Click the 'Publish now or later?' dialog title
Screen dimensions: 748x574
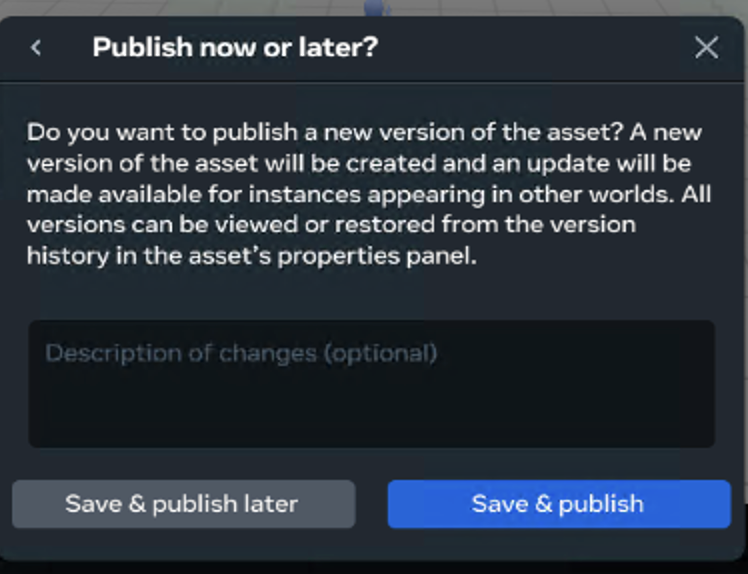(235, 47)
